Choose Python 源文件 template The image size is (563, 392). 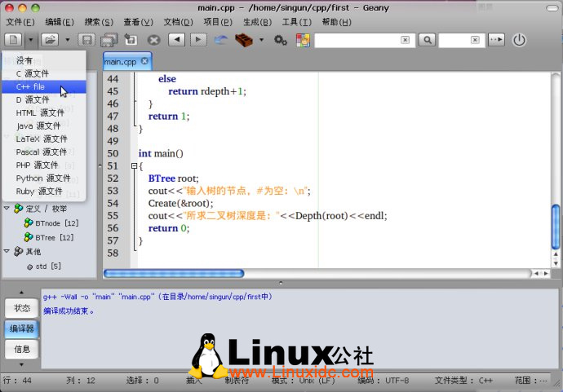44,178
